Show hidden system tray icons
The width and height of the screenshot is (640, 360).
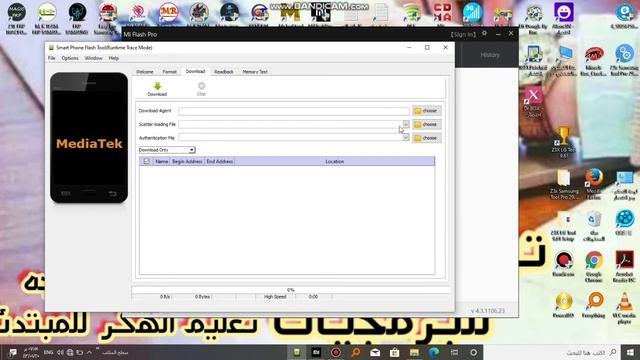tap(89, 352)
